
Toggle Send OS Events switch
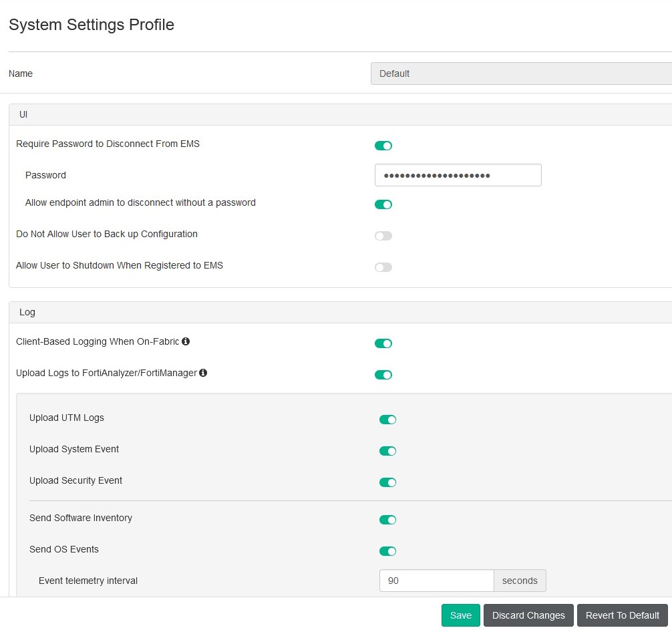(388, 551)
